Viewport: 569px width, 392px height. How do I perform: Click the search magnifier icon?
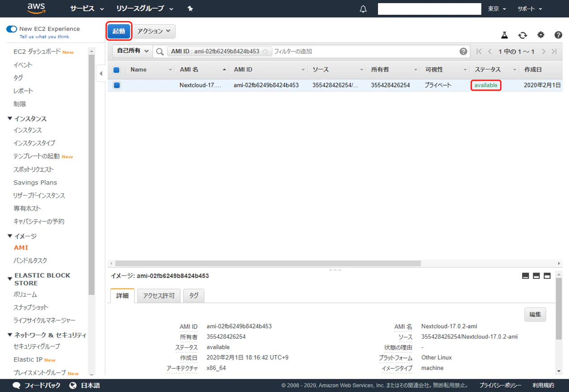pos(160,51)
